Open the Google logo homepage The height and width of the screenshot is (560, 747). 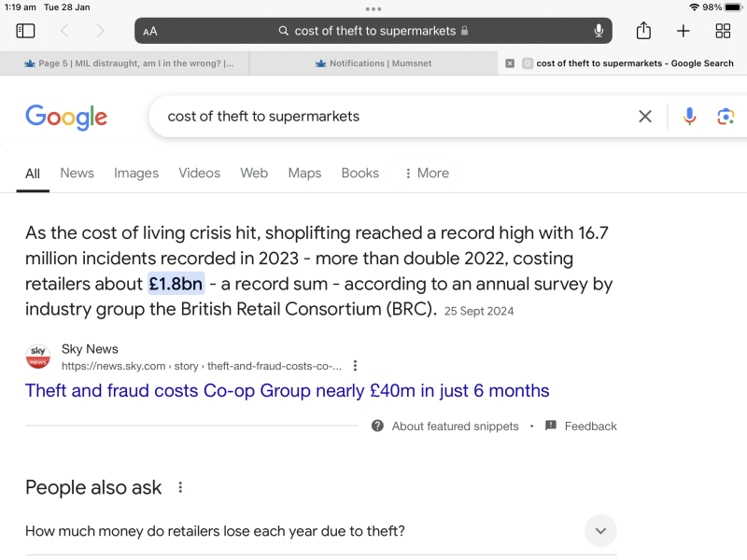(x=66, y=117)
